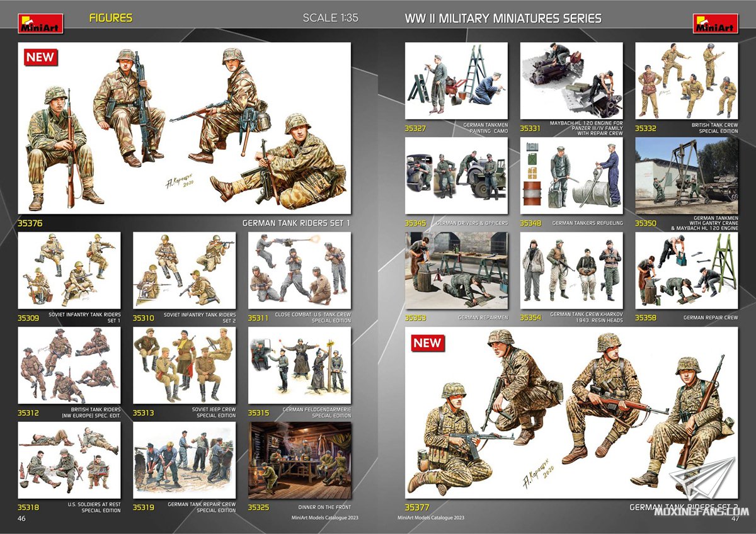Select product number 35313
Image resolution: width=756 pixels, height=534 pixels.
144,413
